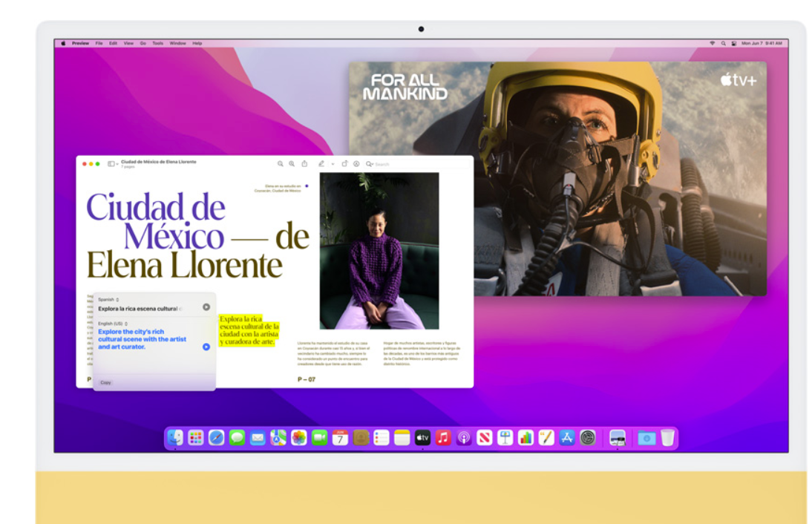Play the Spanish text audio

tap(206, 307)
